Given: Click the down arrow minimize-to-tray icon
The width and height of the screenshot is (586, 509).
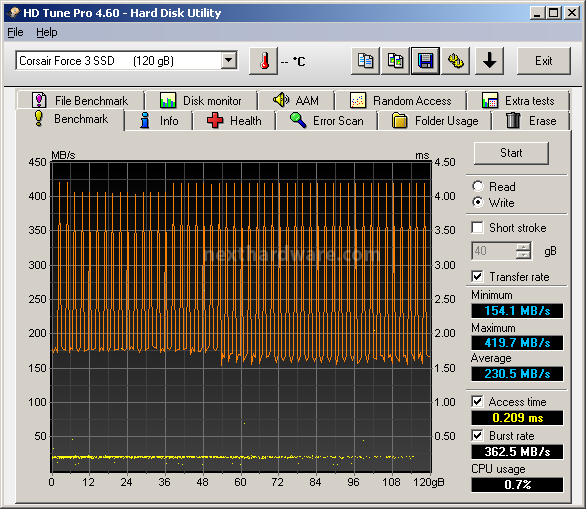Looking at the screenshot, I should coord(489,61).
